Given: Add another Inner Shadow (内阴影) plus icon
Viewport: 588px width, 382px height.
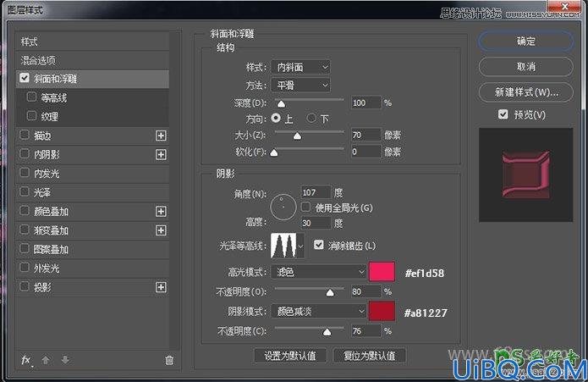Looking at the screenshot, I should (161, 154).
